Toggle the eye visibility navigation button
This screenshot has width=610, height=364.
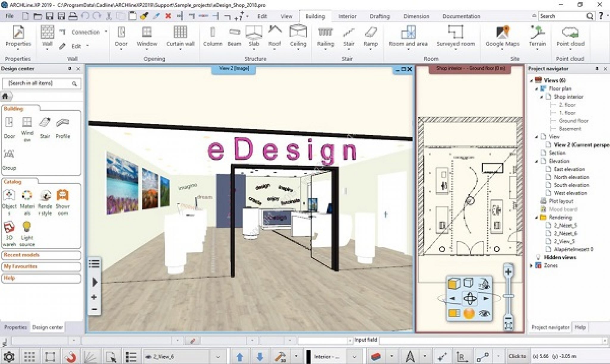[484, 313]
